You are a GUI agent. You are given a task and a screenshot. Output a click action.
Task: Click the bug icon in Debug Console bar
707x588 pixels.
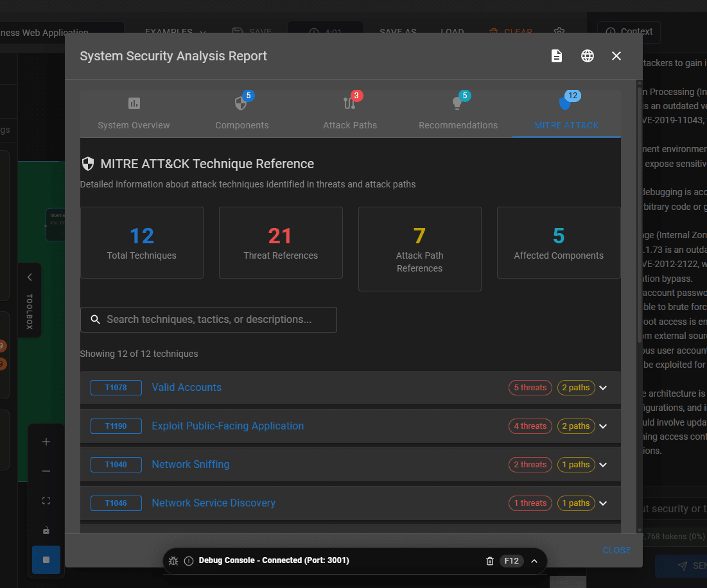(173, 561)
